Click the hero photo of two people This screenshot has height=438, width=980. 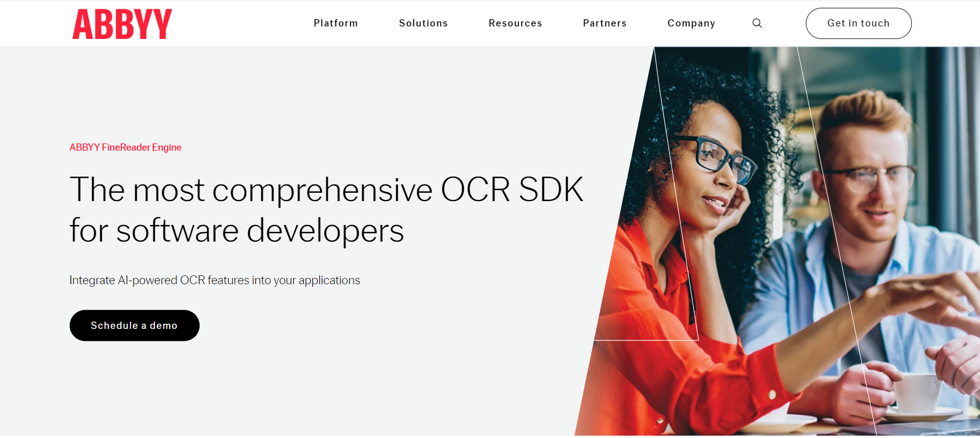(777, 241)
